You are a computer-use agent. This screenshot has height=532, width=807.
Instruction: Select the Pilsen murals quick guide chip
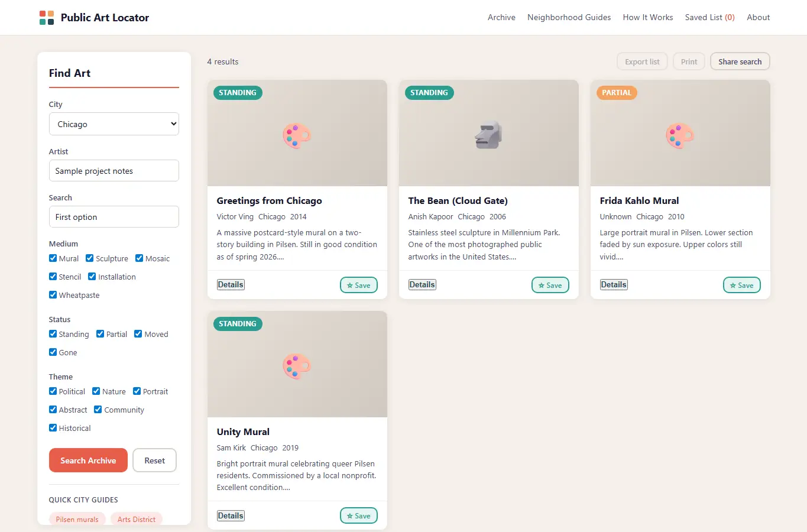pyautogui.click(x=77, y=519)
